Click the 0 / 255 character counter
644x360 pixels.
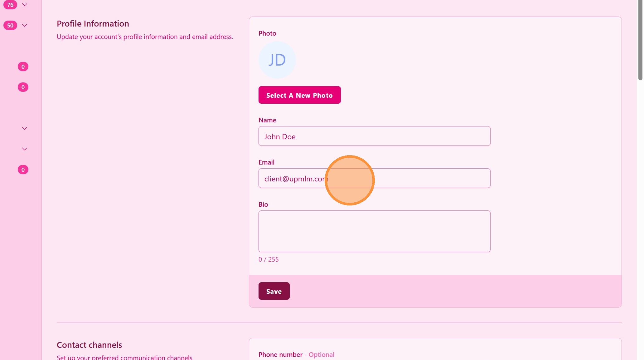click(x=269, y=259)
